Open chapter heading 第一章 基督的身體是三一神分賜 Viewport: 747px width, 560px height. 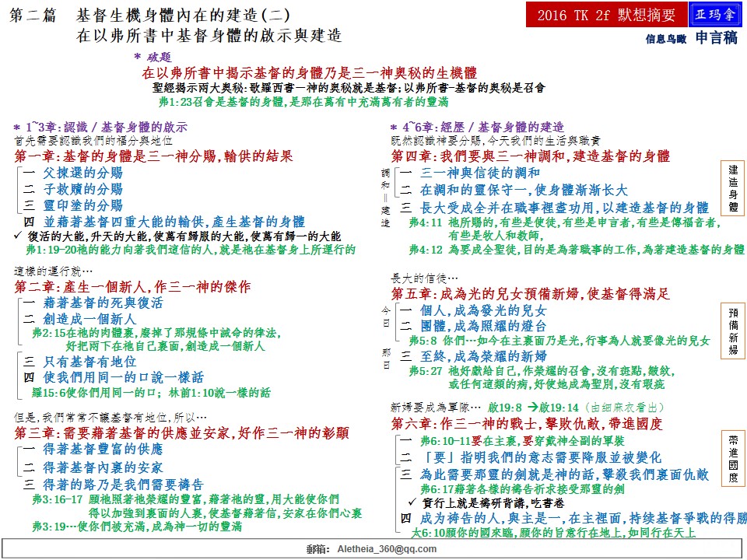153,156
